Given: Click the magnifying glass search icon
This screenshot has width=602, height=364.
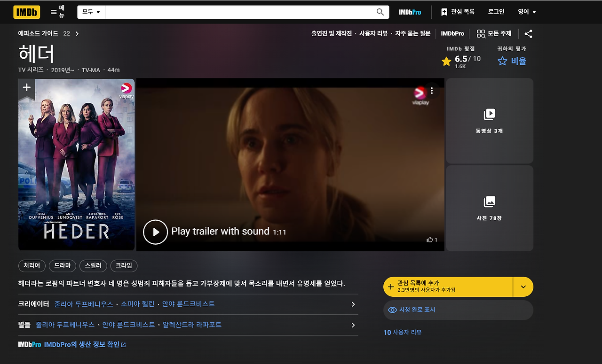Looking at the screenshot, I should pos(380,12).
